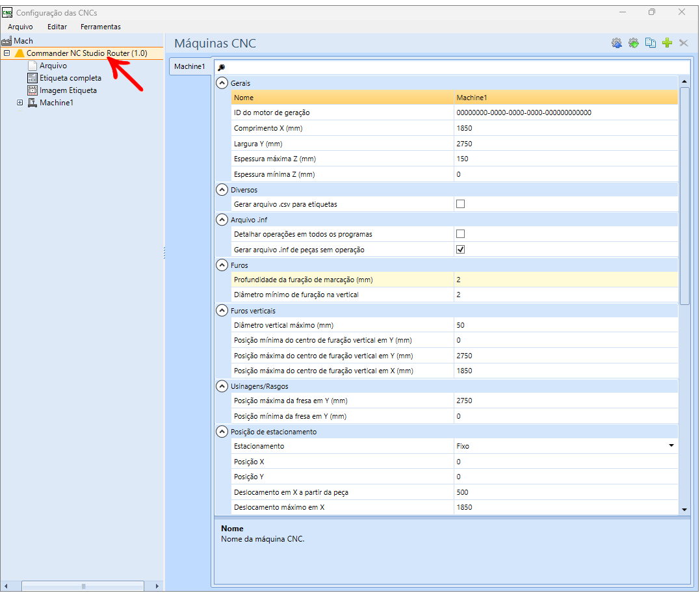Enable Gerar arquivo .csv para etiquetas checkbox

point(461,204)
